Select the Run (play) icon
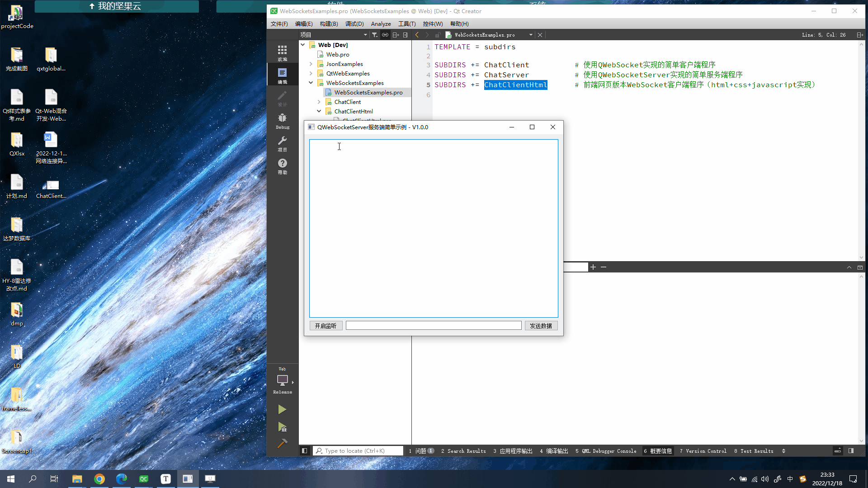The image size is (868, 488). pos(282,409)
